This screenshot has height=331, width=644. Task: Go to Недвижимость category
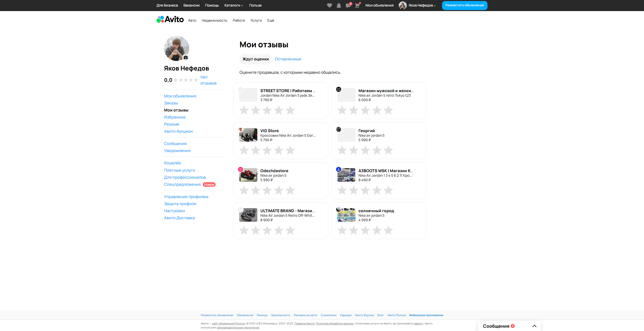pos(214,20)
